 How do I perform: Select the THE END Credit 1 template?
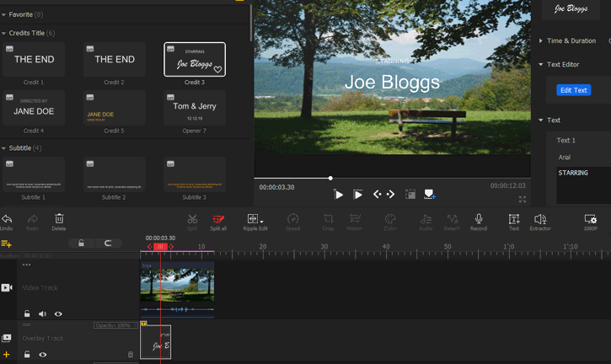pyautogui.click(x=34, y=60)
